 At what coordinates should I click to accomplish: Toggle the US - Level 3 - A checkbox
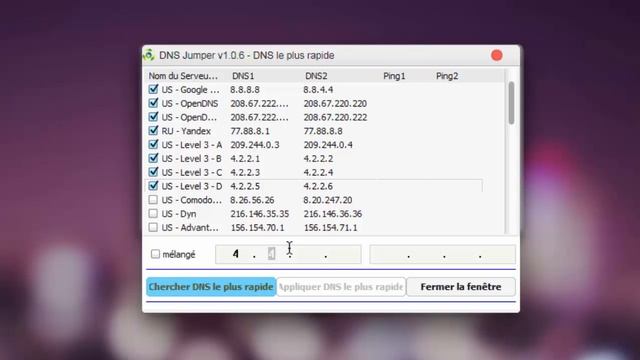coord(153,144)
